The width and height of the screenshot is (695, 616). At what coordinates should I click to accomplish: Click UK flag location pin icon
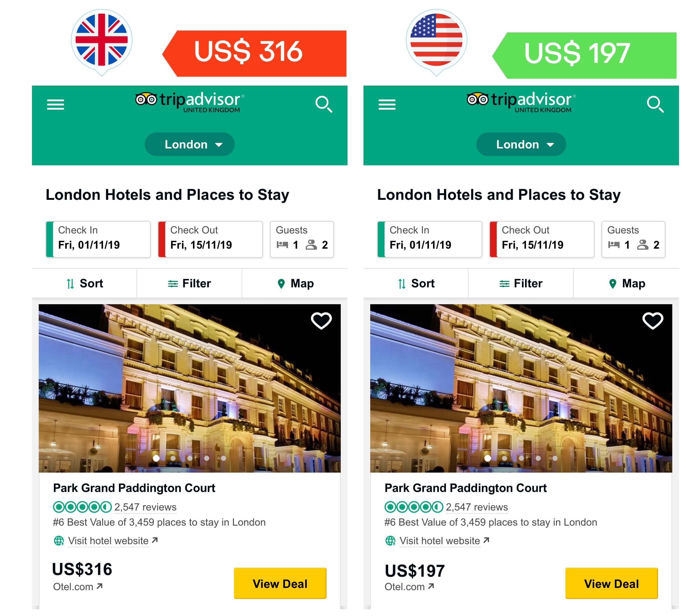point(102,42)
